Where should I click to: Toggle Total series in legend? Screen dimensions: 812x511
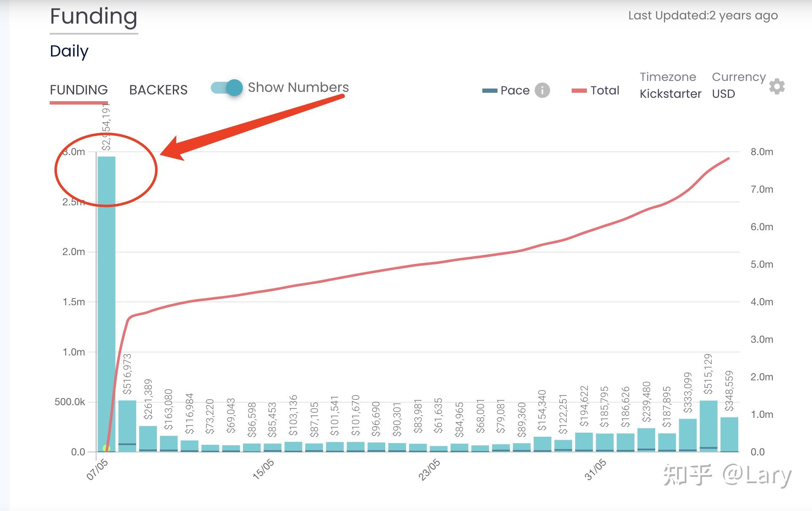(605, 90)
